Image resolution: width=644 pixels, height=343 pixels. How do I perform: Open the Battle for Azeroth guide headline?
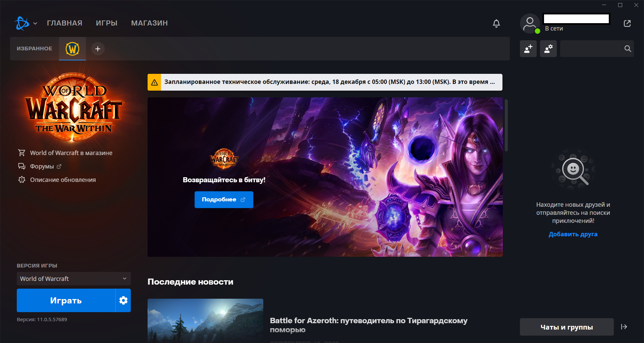tap(369, 325)
